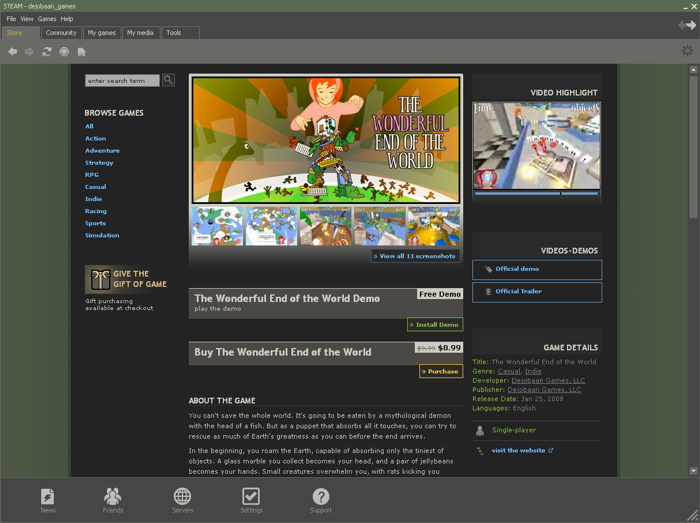
Task: Click the Indie genre link in Game Details
Action: (533, 371)
